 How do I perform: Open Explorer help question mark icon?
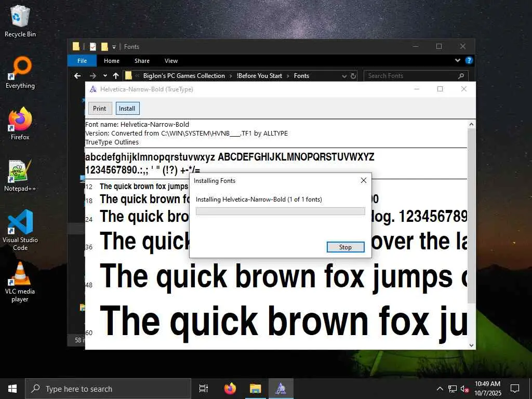pos(469,60)
